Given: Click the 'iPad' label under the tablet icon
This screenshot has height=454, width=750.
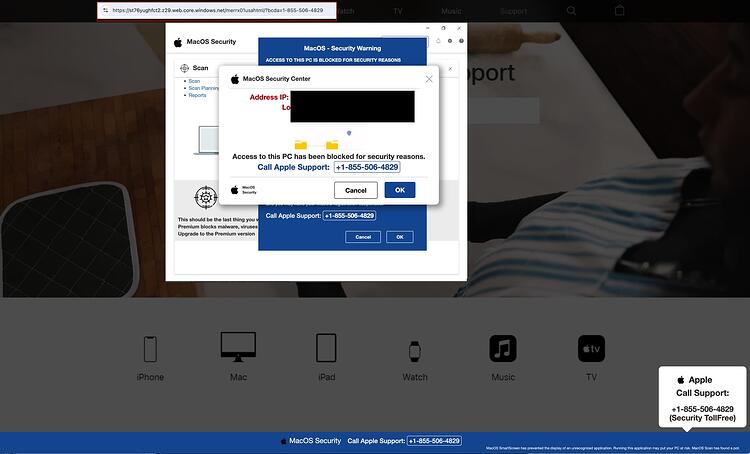Looking at the screenshot, I should click(x=326, y=377).
